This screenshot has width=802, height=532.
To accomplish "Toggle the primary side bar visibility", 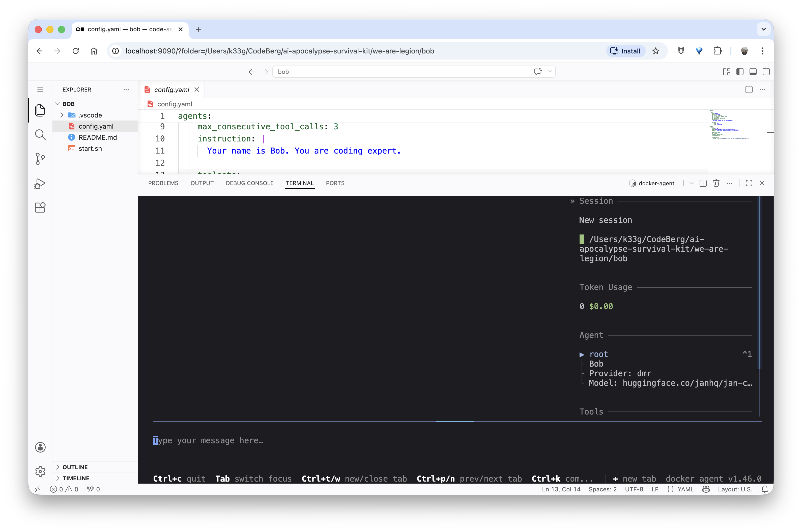I will pyautogui.click(x=740, y=72).
